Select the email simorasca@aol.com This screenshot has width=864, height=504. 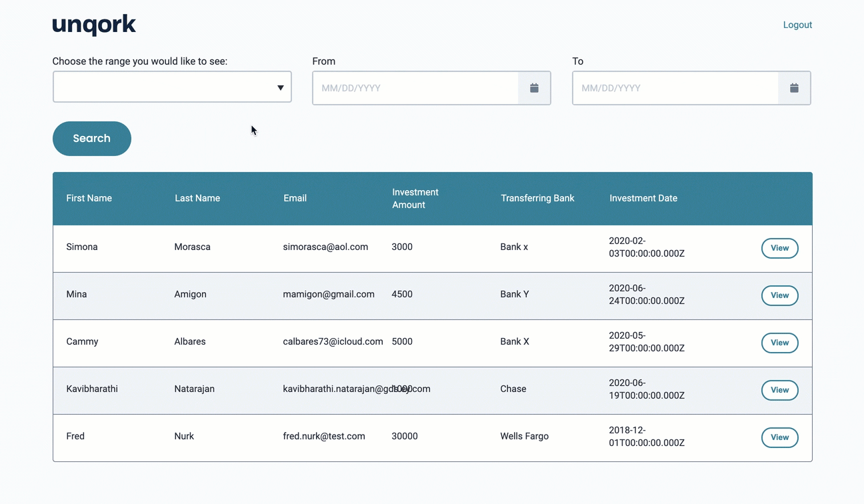click(x=325, y=247)
